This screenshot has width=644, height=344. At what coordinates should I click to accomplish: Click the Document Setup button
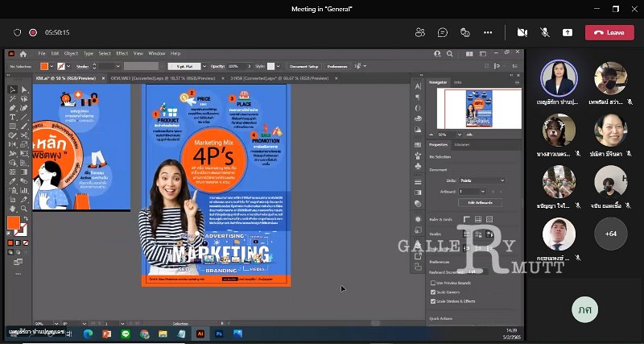(304, 66)
